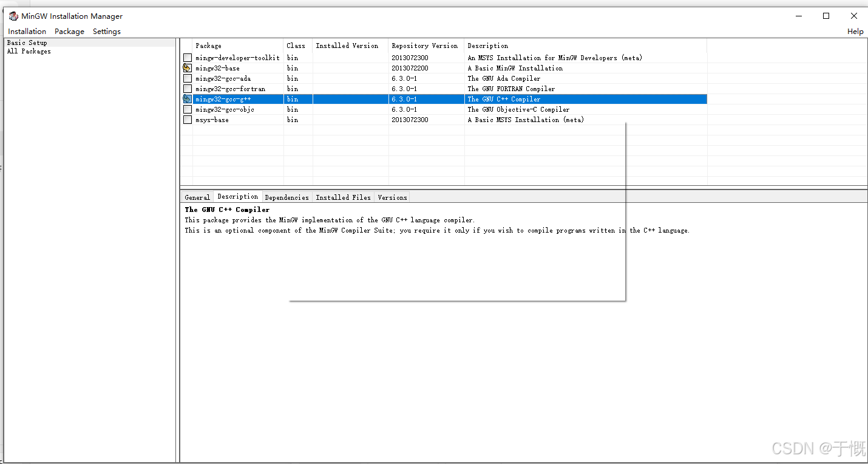The height and width of the screenshot is (464, 868).
Task: Click the marked icon beside mingw32-gcc-g++
Action: coord(188,99)
